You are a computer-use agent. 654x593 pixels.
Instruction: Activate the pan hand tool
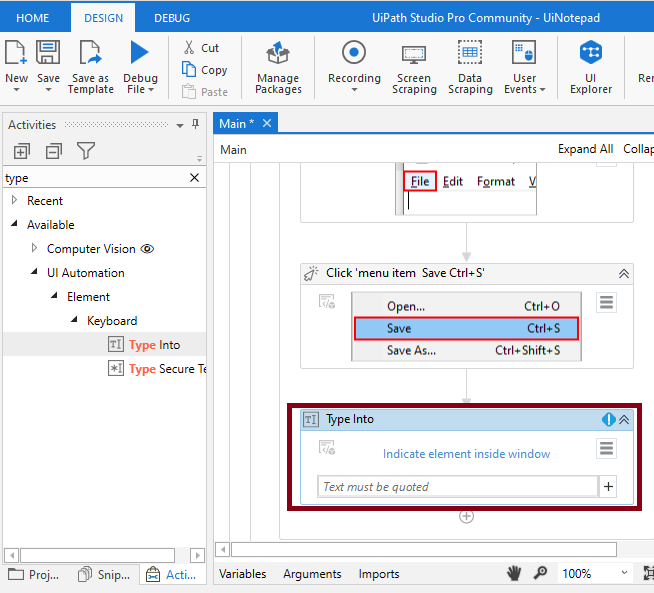click(514, 573)
